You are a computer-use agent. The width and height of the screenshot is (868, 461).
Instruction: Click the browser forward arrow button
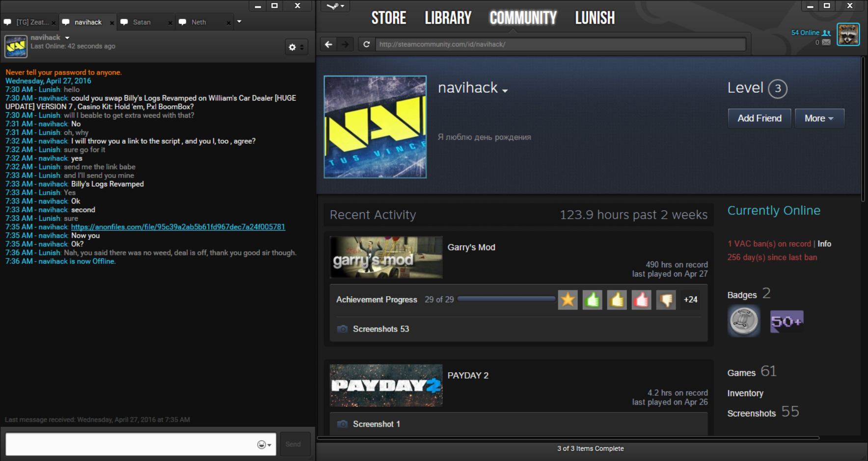coord(345,44)
